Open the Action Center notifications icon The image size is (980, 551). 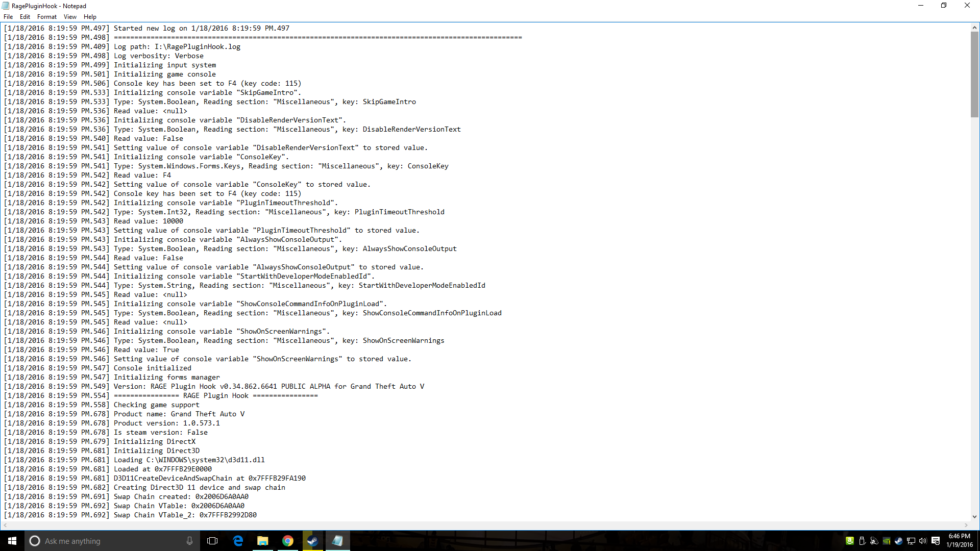point(936,541)
